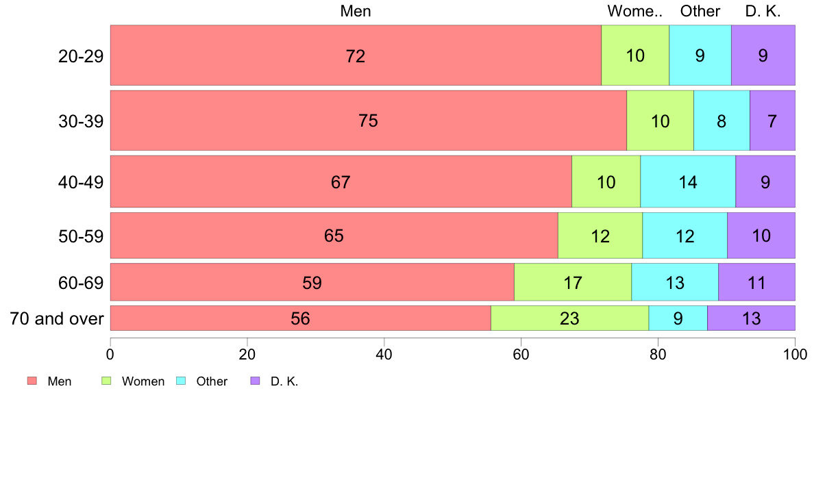Click the red Men legend swatch

[x=32, y=381]
